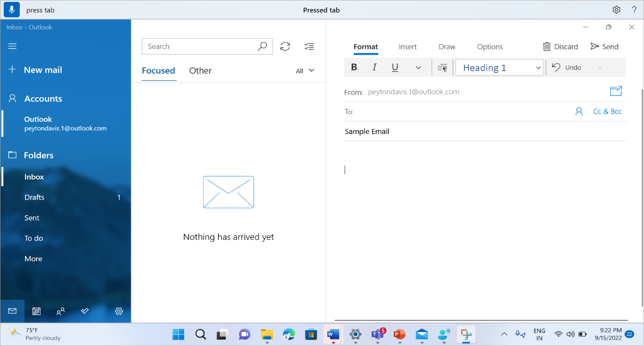Switch to the Insert tab

tap(407, 46)
